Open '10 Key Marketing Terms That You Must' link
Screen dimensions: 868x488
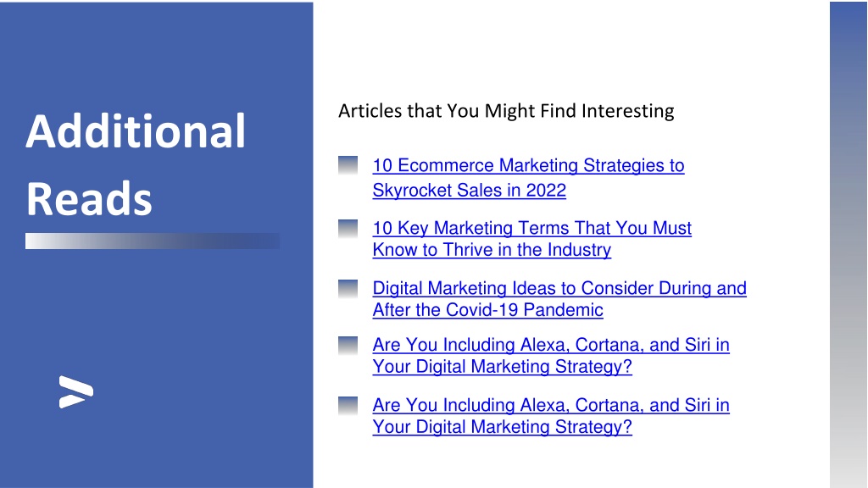pyautogui.click(x=532, y=228)
